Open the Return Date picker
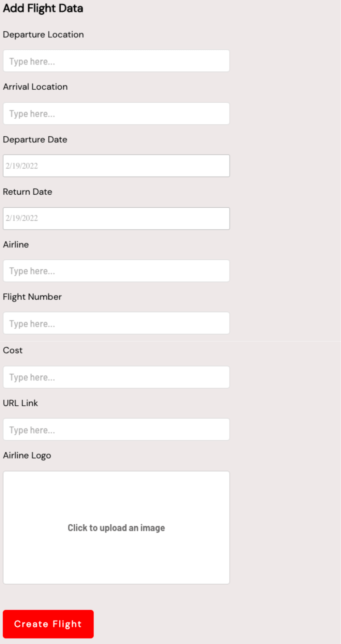 tap(116, 218)
